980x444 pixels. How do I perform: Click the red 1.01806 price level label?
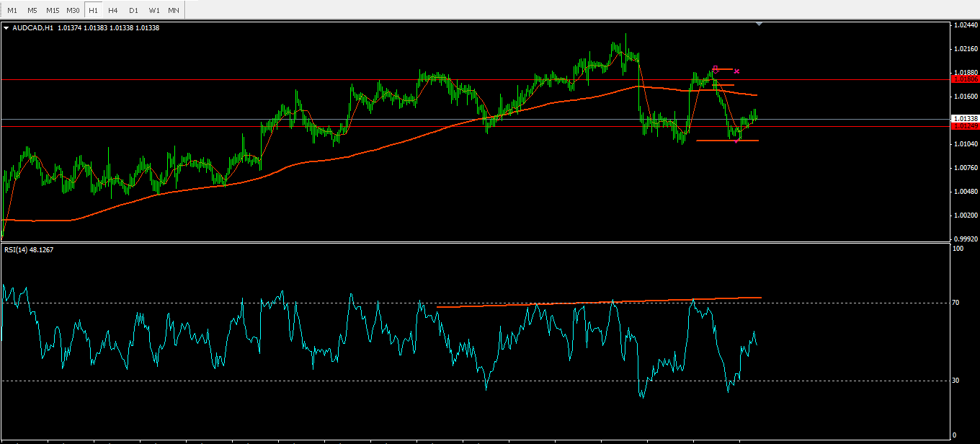point(964,79)
